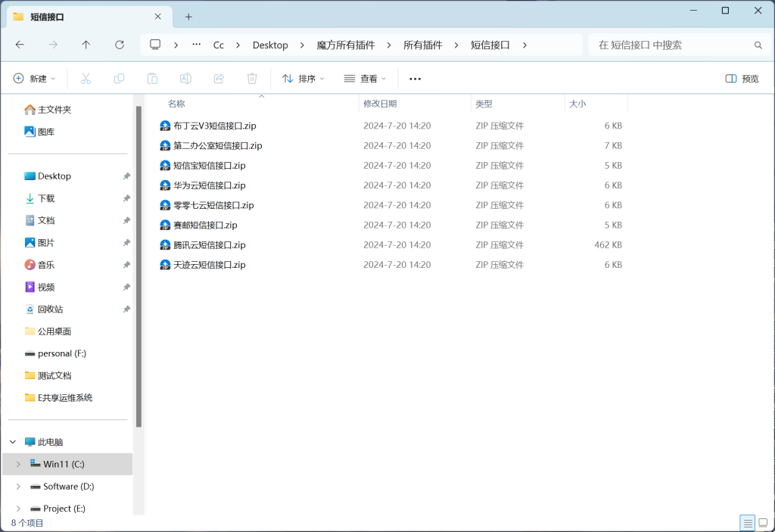The width and height of the screenshot is (775, 532).
Task: Select the Rename icon in the toolbar
Action: coord(185,78)
